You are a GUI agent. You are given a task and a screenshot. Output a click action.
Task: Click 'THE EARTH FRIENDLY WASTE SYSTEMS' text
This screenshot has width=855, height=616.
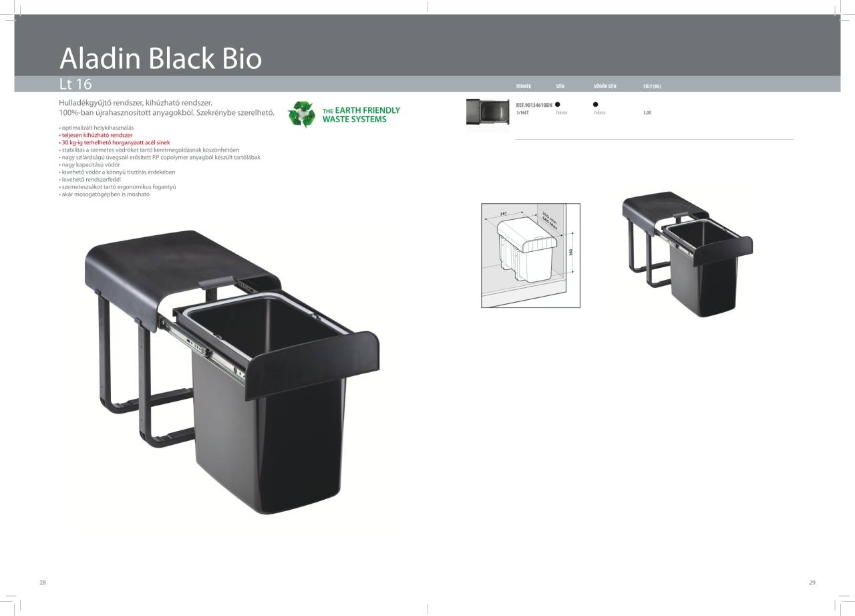[x=361, y=115]
